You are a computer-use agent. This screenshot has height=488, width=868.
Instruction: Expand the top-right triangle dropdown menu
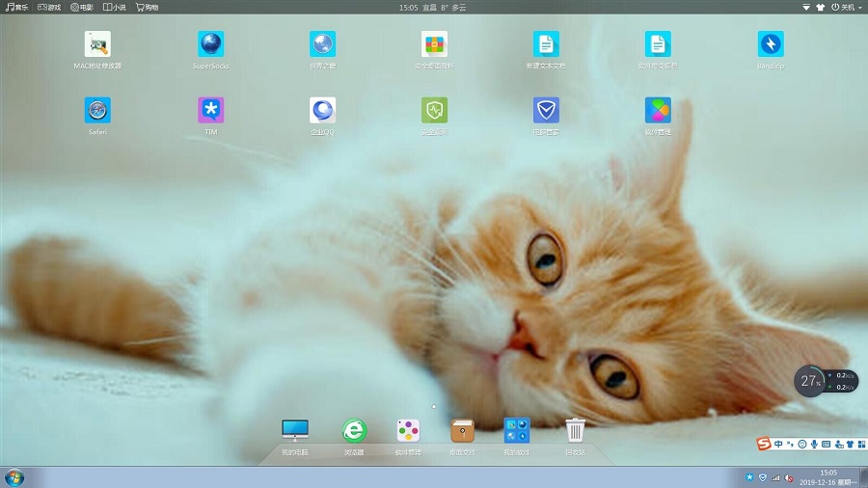pos(806,7)
